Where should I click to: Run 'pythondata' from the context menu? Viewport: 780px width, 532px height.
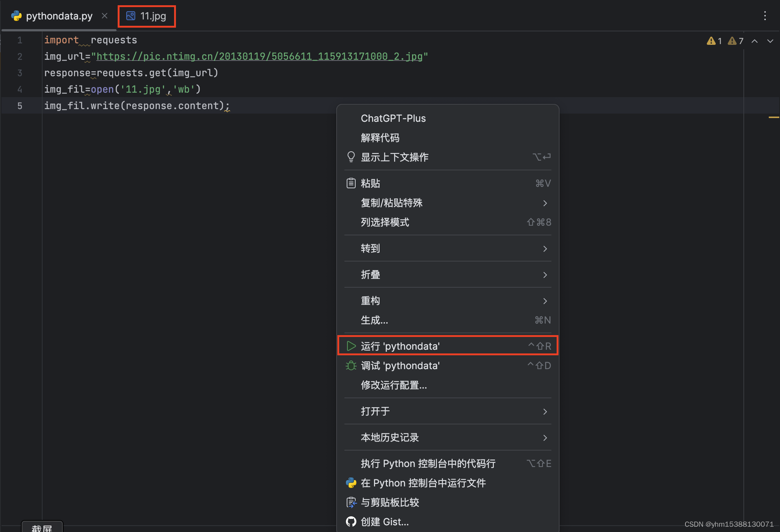click(x=448, y=346)
